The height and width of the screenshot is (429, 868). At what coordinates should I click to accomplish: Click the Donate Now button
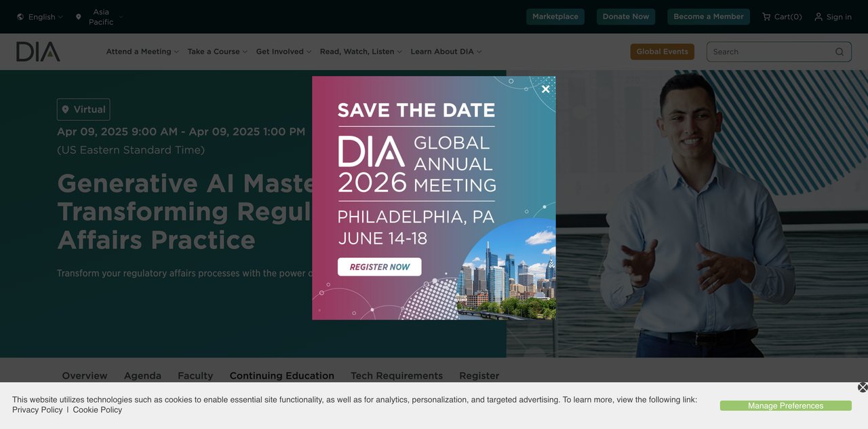[x=626, y=17]
